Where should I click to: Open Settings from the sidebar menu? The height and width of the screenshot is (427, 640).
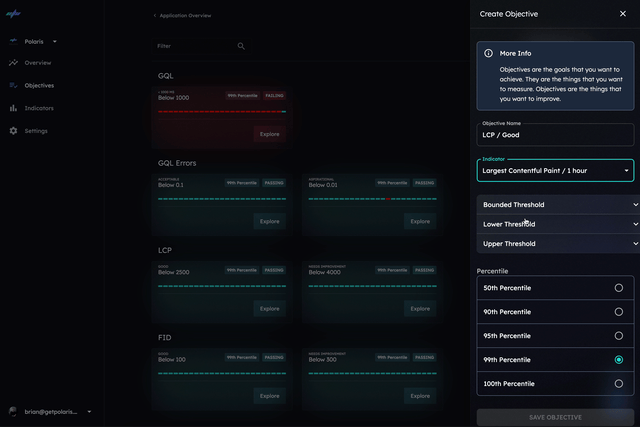[x=36, y=131]
